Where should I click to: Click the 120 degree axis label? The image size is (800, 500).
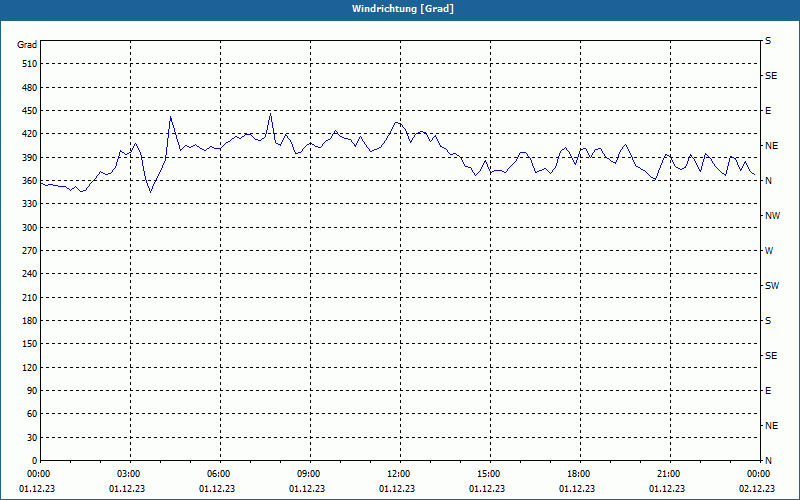[x=30, y=367]
